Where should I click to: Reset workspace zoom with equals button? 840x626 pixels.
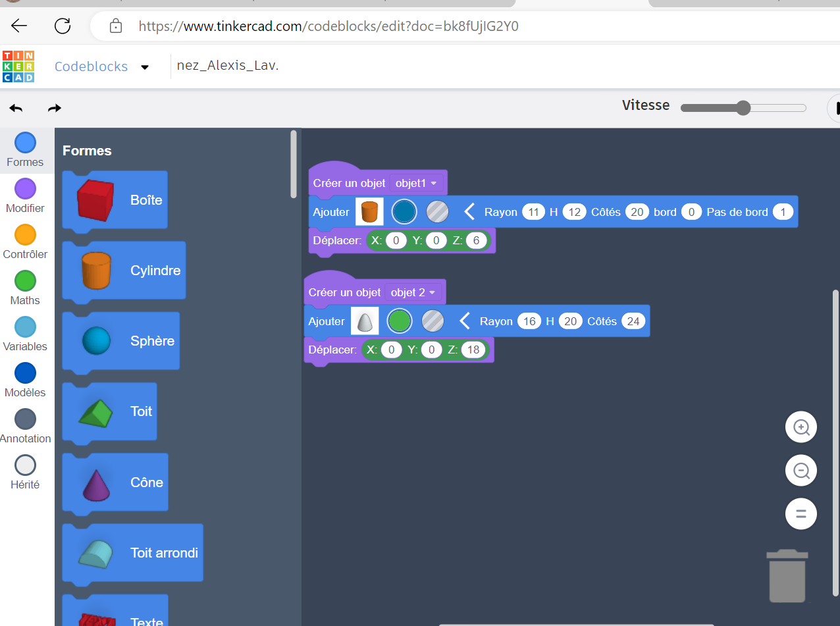coord(801,514)
